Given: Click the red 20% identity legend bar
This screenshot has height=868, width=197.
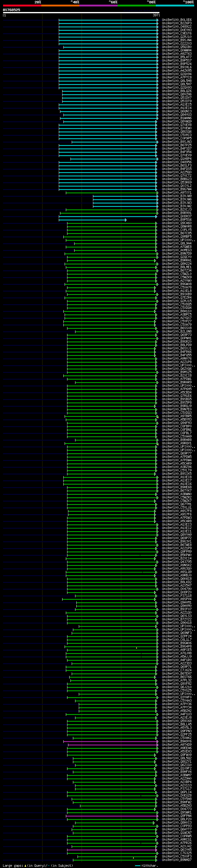Looking at the screenshot, I should (22, 6).
